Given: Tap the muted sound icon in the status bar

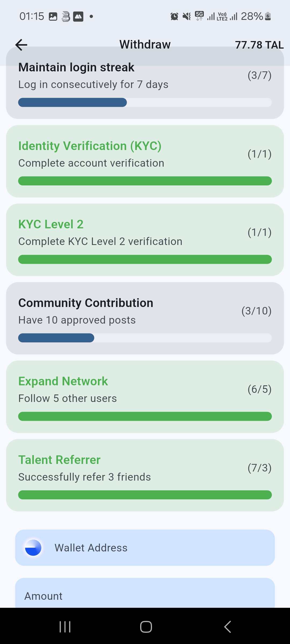Looking at the screenshot, I should (x=187, y=16).
